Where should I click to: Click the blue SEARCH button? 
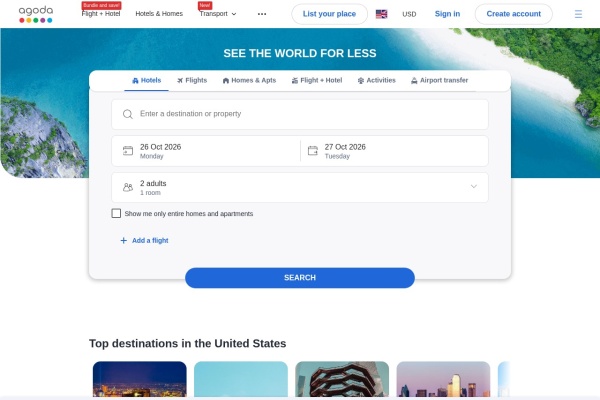click(300, 278)
